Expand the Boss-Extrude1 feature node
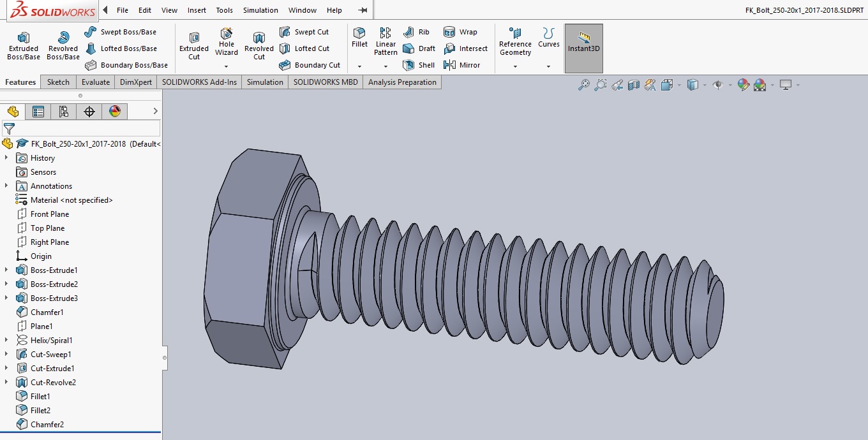The height and width of the screenshot is (440, 868). (x=6, y=270)
